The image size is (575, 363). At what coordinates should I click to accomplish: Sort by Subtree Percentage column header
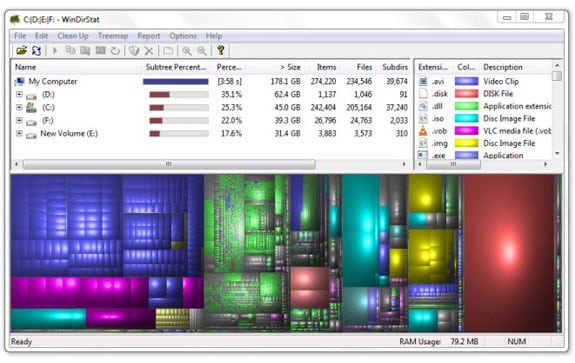[x=176, y=67]
